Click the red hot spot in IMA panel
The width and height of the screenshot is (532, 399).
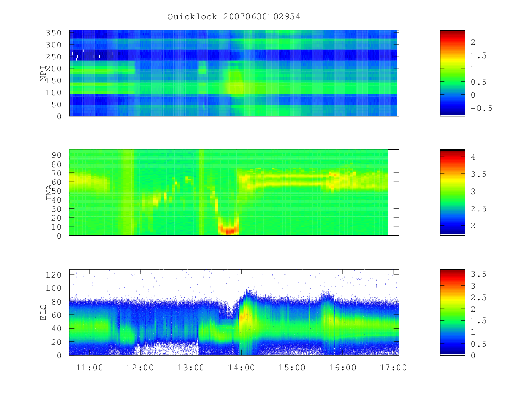pos(229,231)
